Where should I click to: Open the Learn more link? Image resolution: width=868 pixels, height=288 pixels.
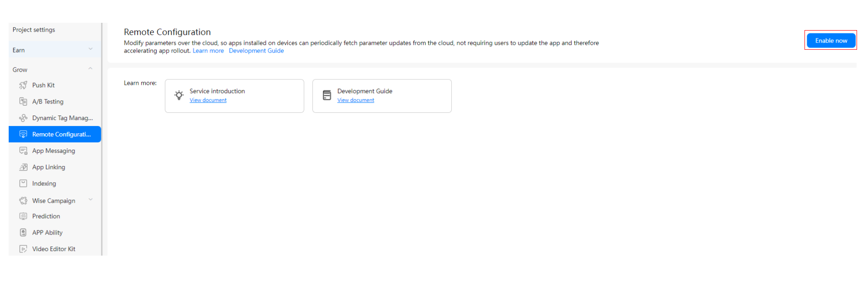pos(208,51)
